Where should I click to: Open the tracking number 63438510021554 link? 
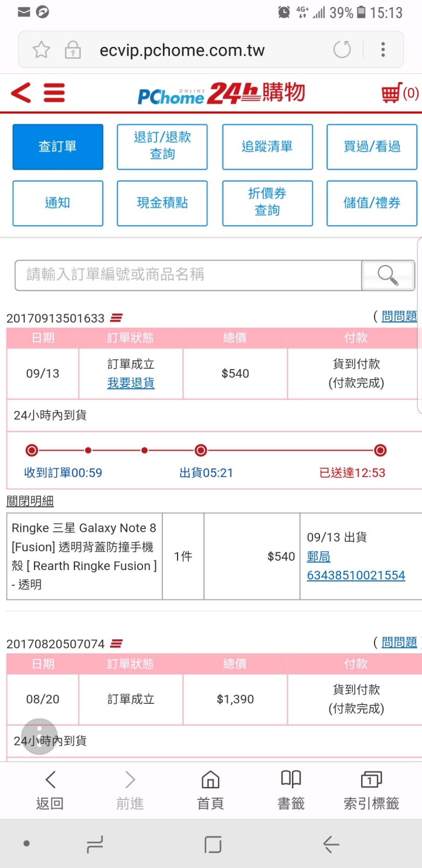click(x=356, y=575)
